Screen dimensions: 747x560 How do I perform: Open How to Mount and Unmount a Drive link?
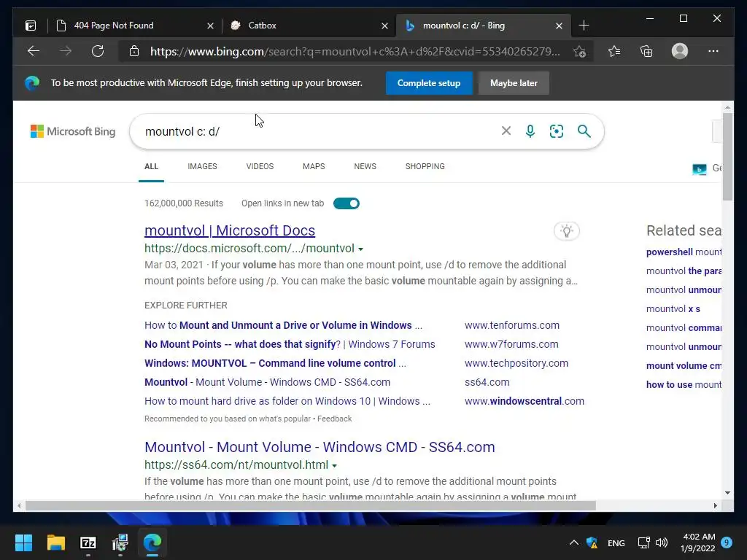pyautogui.click(x=283, y=325)
